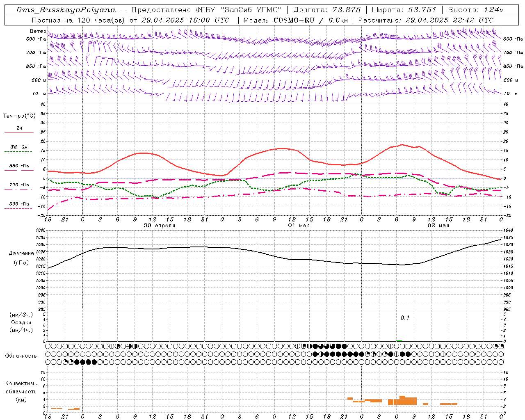Click the '01 мая' date label
Image resolution: width=525 pixels, height=420 pixels.
299,226
